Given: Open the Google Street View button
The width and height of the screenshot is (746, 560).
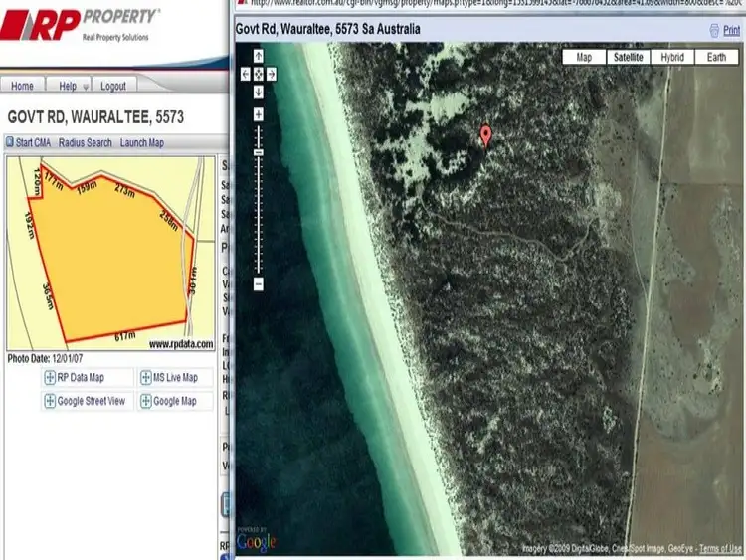Looking at the screenshot, I should (88, 401).
